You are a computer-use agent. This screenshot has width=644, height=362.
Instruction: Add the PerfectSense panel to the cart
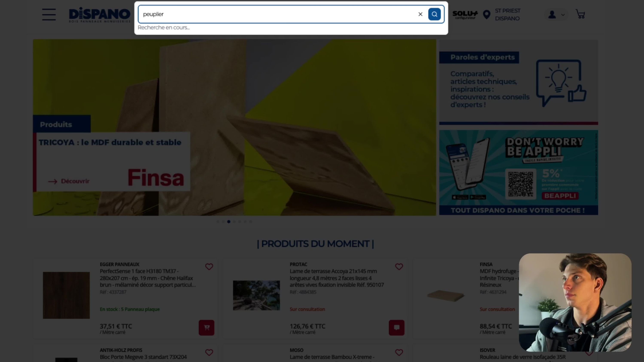207,327
